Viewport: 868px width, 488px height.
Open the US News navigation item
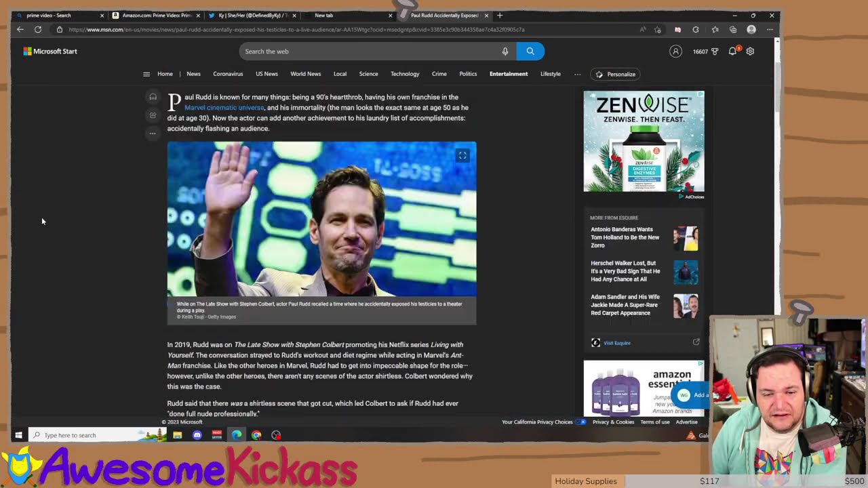click(x=267, y=74)
